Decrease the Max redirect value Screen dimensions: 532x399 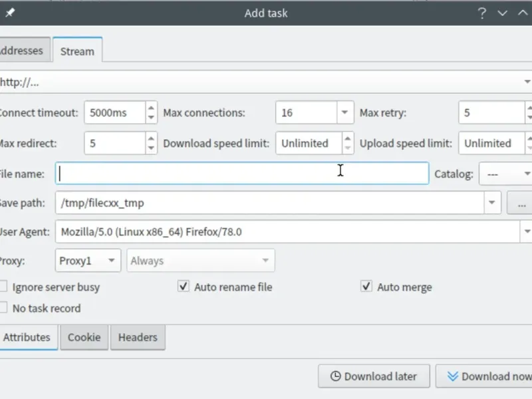(152, 148)
